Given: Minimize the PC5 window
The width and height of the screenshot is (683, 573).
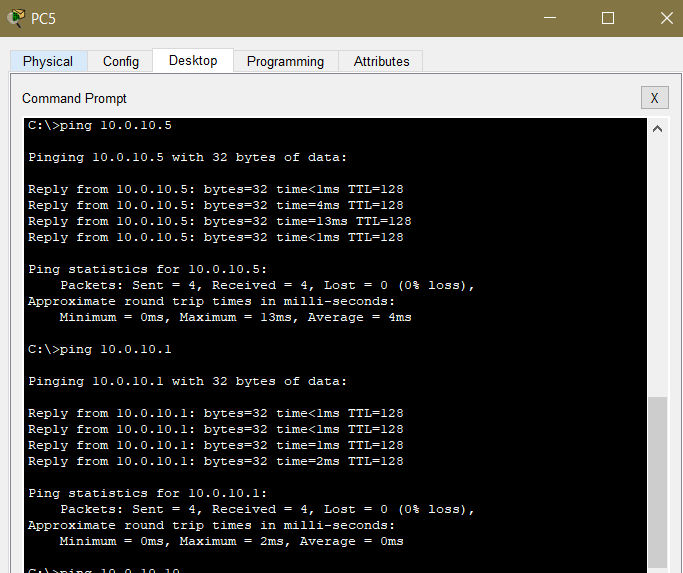Looking at the screenshot, I should (x=548, y=18).
